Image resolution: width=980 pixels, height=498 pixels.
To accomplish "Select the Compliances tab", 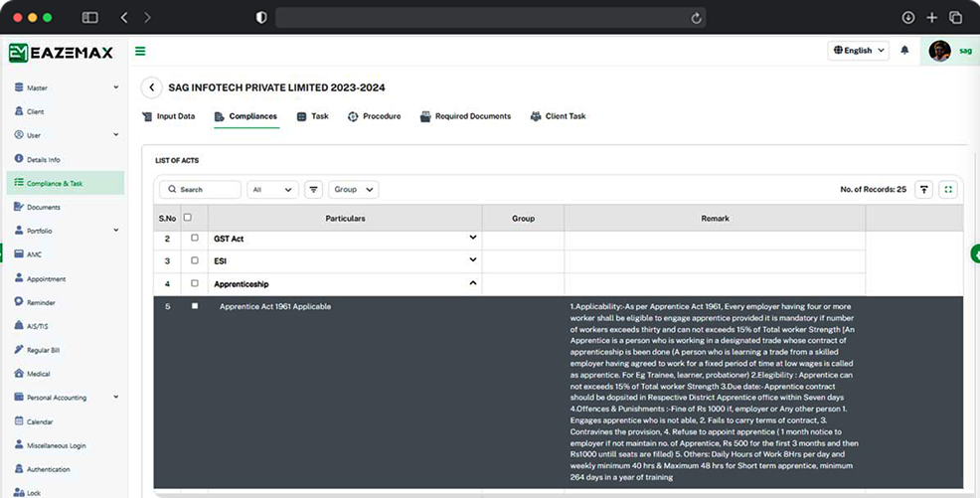I will point(245,116).
